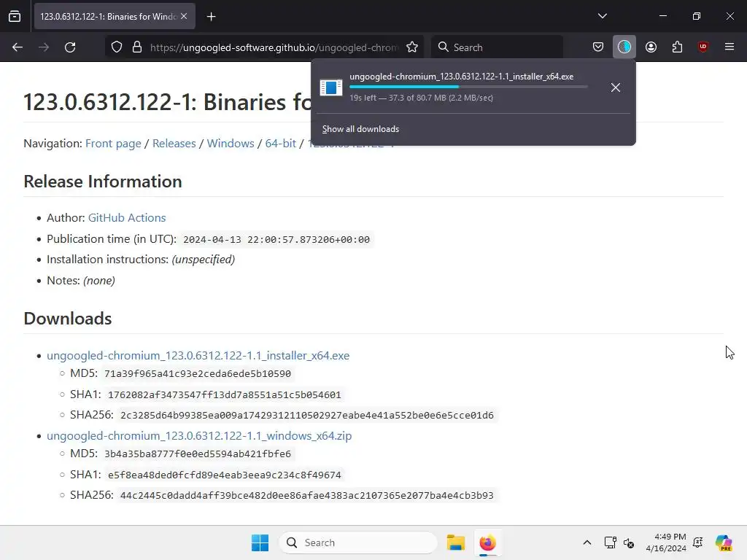The width and height of the screenshot is (747, 560).
Task: Open the Windows Start menu
Action: click(x=260, y=542)
